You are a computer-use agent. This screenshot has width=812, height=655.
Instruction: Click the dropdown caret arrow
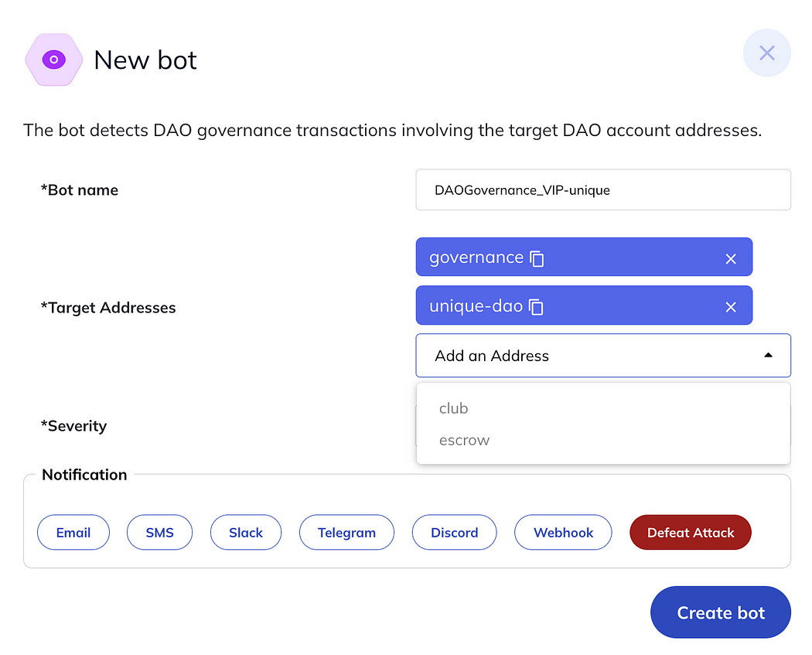tap(768, 355)
